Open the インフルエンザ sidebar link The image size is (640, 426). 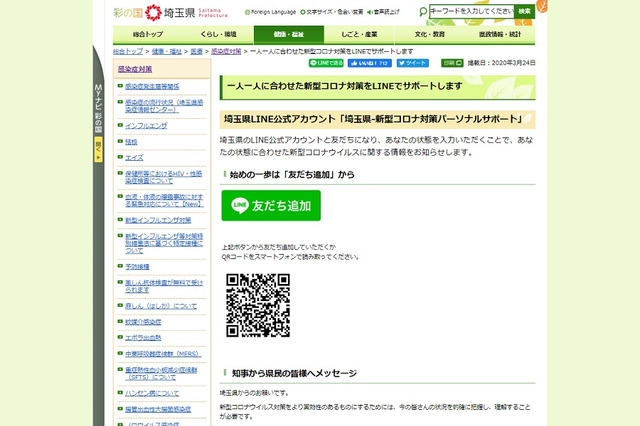coord(146,126)
